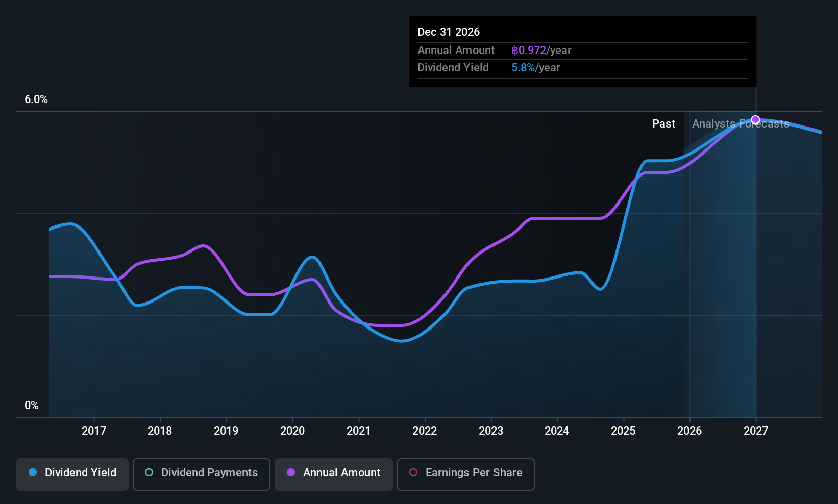Click the pink Earnings Per Share circle icon
This screenshot has width=838, height=504.
pyautogui.click(x=413, y=473)
